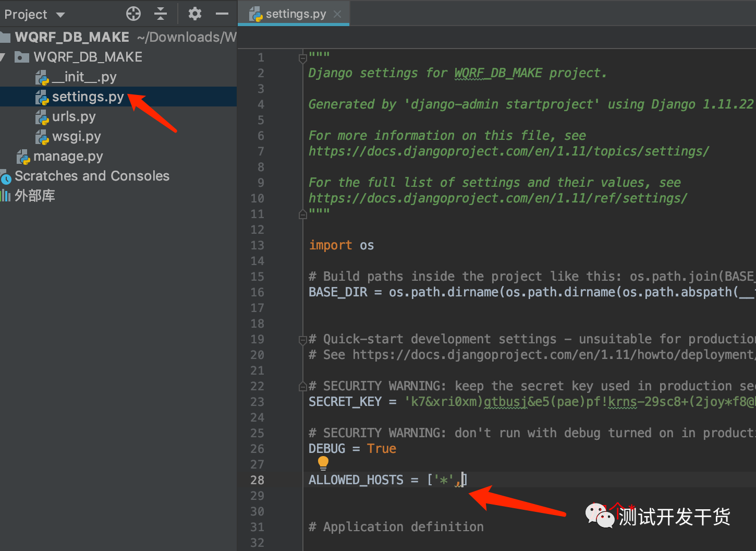Viewport: 756px width, 551px height.
Task: Close the settings.py tab
Action: pos(337,14)
